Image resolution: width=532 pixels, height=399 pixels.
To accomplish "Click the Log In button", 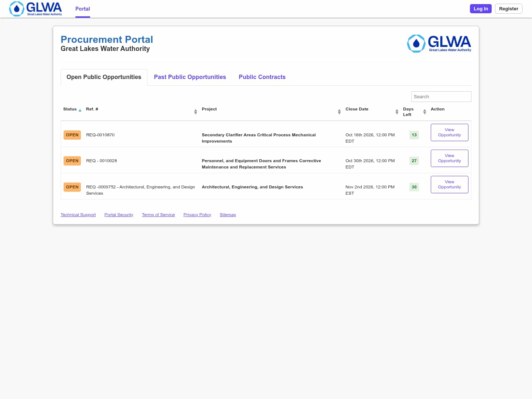I will [x=481, y=8].
